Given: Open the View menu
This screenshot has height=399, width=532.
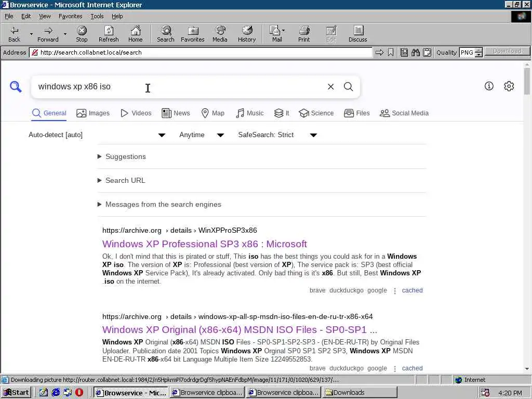Looking at the screenshot, I should [x=45, y=16].
